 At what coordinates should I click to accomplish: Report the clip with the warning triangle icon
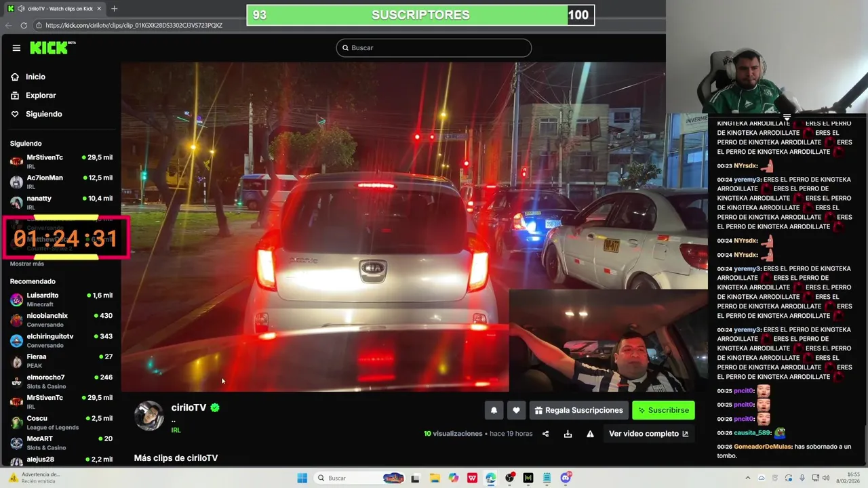(x=590, y=434)
